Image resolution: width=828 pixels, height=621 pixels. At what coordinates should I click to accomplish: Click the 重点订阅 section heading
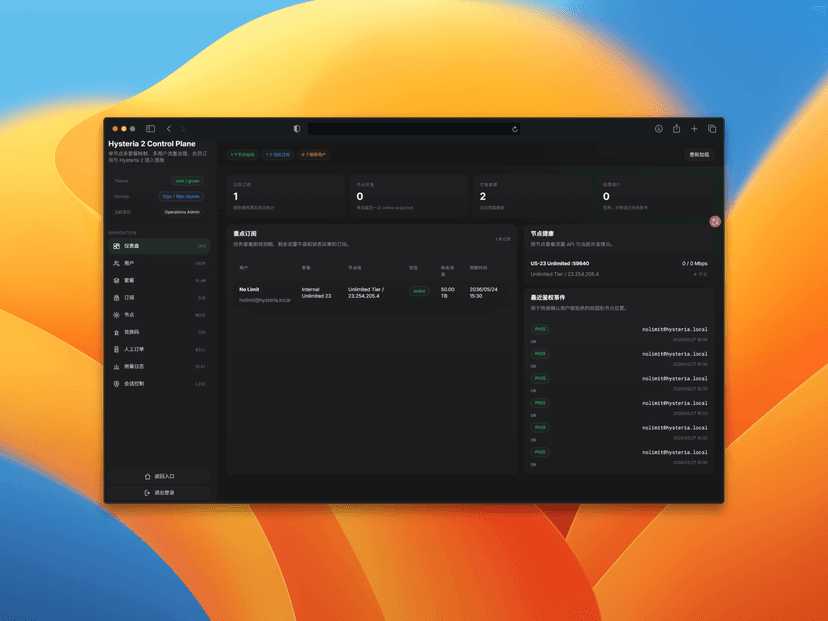[245, 233]
